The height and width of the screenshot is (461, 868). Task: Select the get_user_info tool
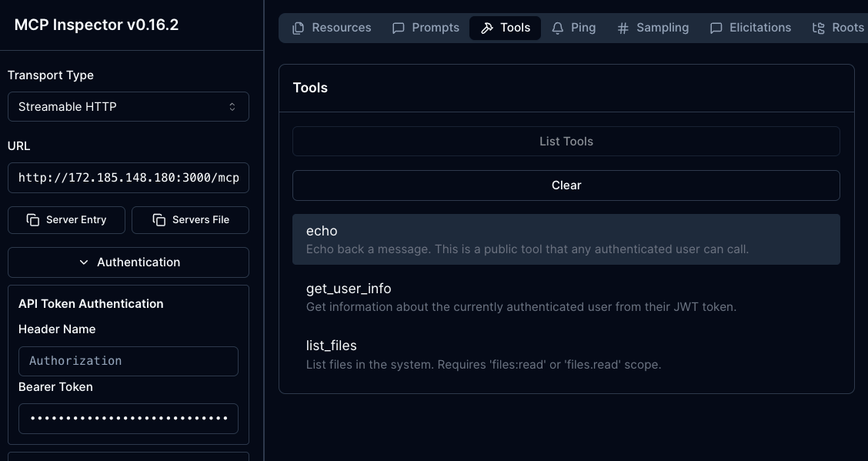click(566, 297)
